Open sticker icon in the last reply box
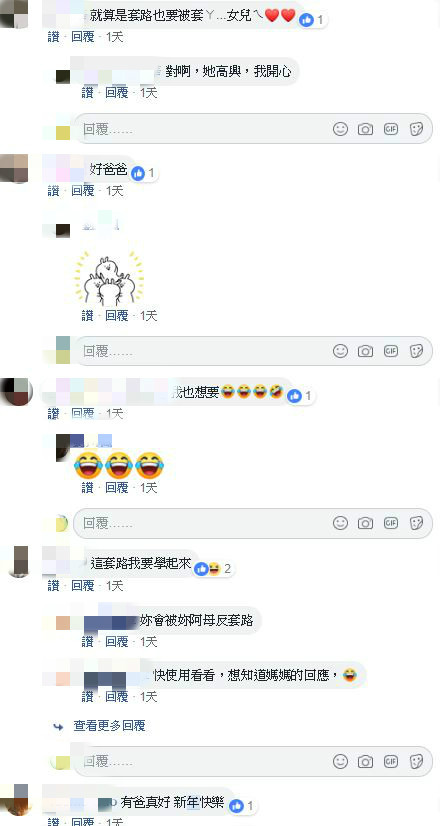The height and width of the screenshot is (826, 440). 416,761
